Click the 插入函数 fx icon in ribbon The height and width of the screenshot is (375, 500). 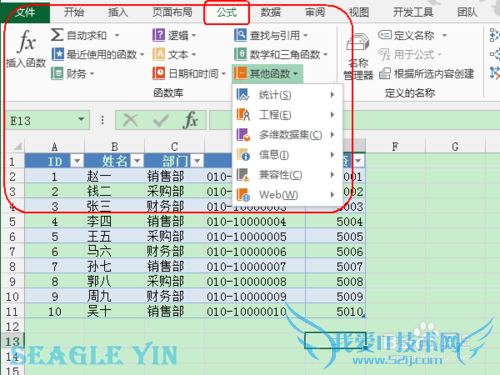27,41
